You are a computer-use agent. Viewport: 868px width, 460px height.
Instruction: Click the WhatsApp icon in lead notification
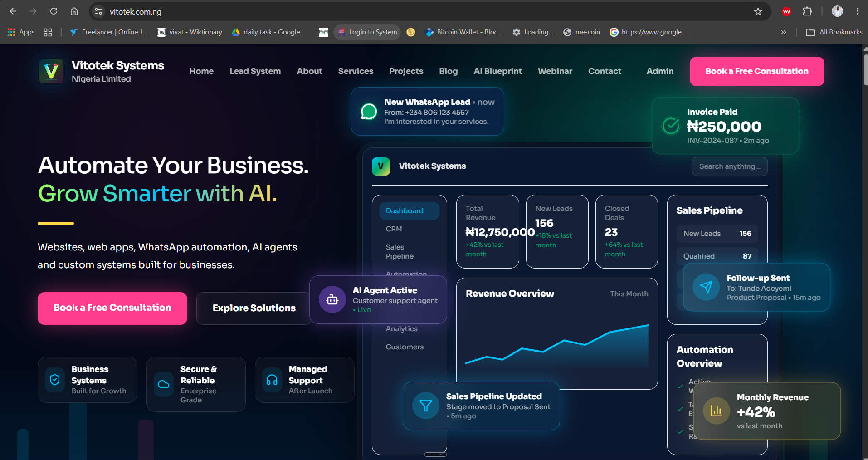[x=369, y=112]
